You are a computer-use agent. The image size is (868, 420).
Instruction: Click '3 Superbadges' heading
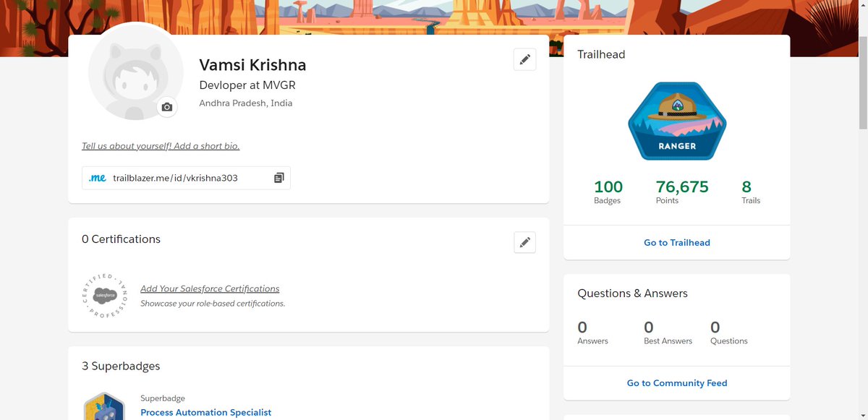point(121,366)
